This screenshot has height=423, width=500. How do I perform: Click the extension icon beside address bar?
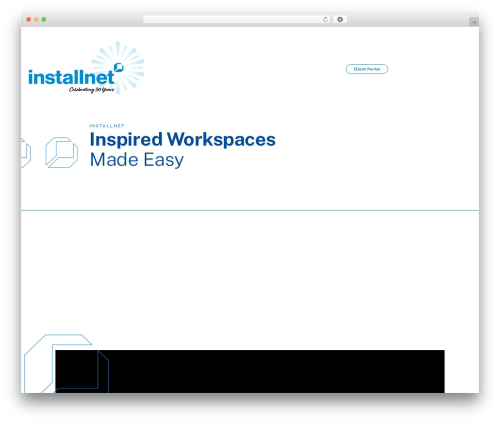(340, 19)
